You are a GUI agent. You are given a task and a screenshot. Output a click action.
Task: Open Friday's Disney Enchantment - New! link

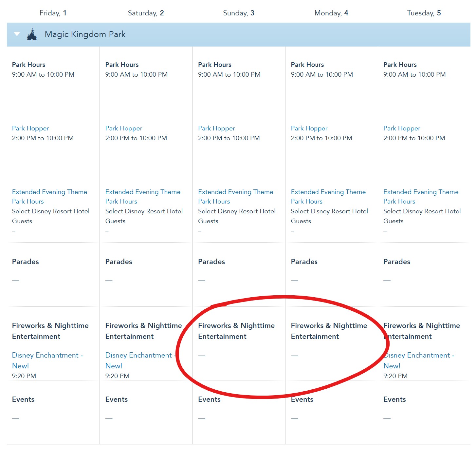pos(47,361)
